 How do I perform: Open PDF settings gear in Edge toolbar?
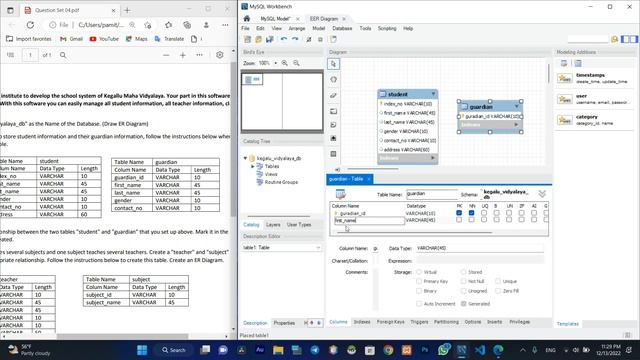(x=220, y=55)
